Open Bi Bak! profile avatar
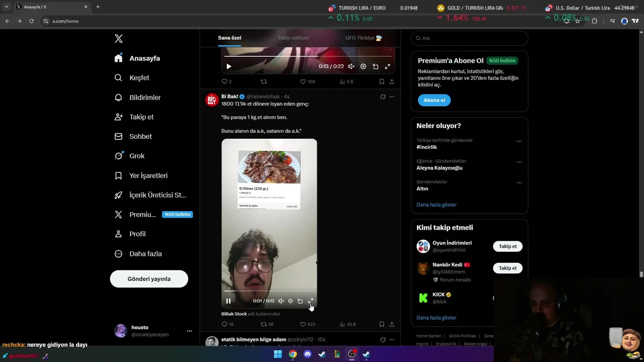 212,100
